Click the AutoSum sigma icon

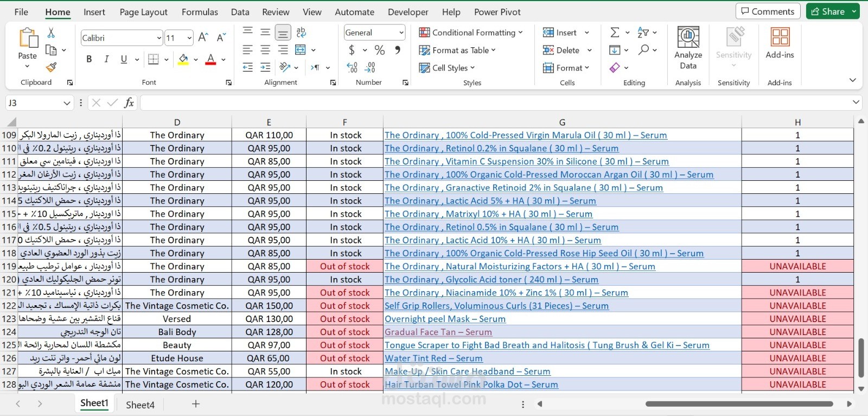click(615, 33)
